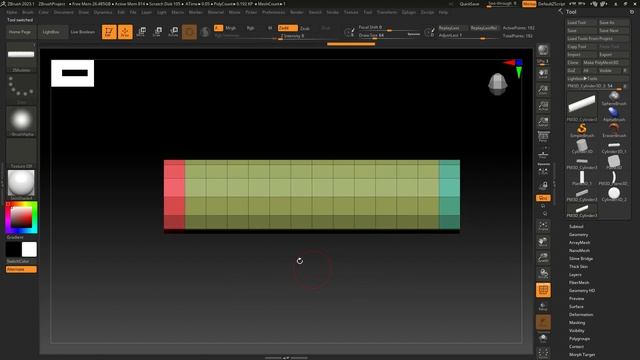
Task: Open the Preferences menu
Action: tap(273, 12)
